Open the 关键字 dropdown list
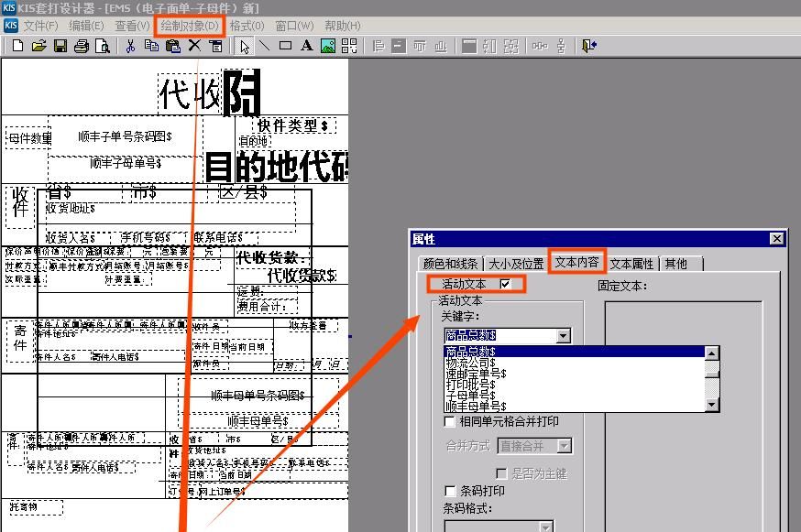Viewport: 801px width, 532px height. 565,335
